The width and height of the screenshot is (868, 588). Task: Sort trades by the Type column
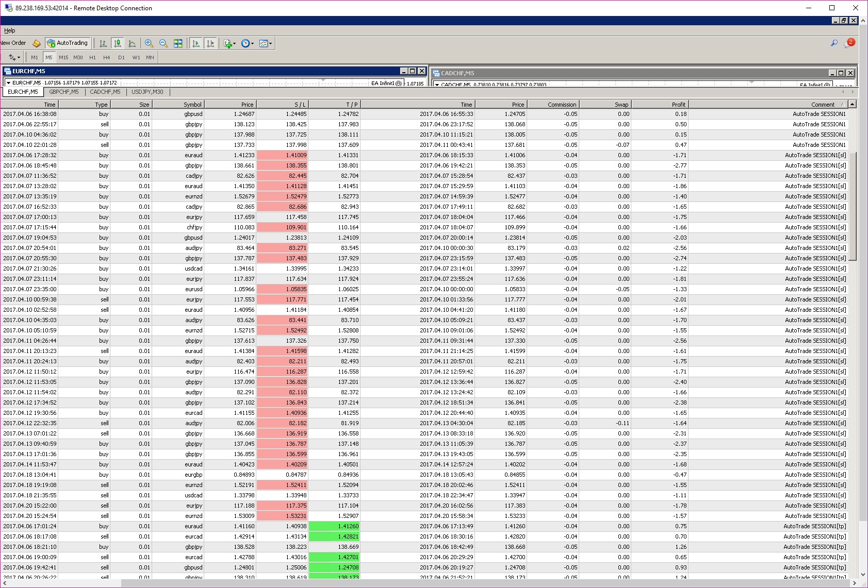coord(85,105)
